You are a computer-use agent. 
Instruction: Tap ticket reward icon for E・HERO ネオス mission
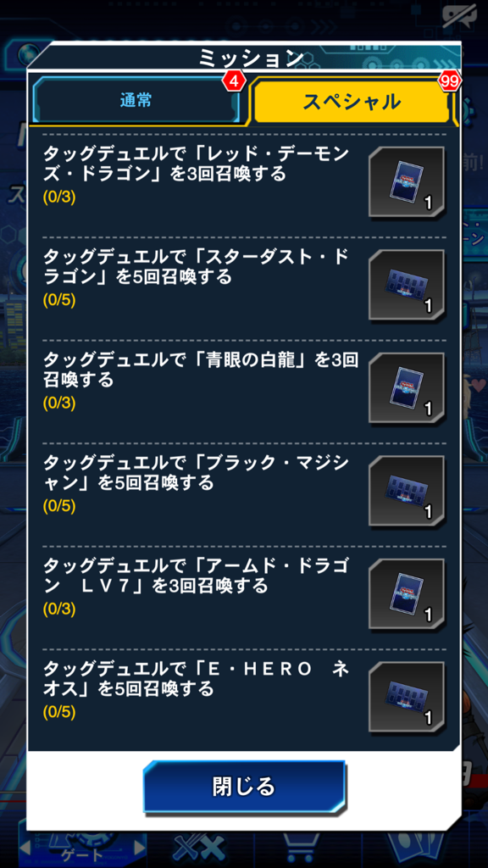[x=407, y=698]
